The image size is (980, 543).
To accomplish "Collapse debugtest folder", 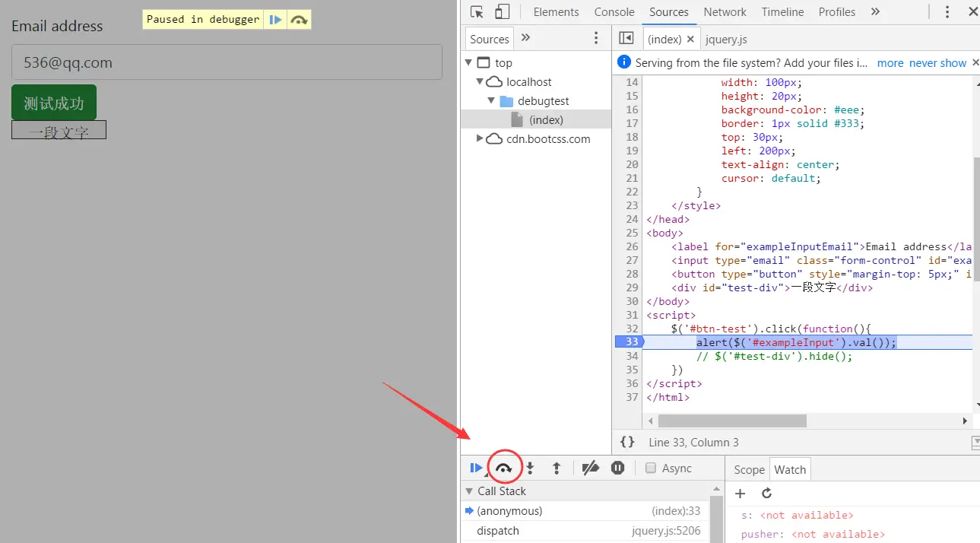I will click(491, 100).
